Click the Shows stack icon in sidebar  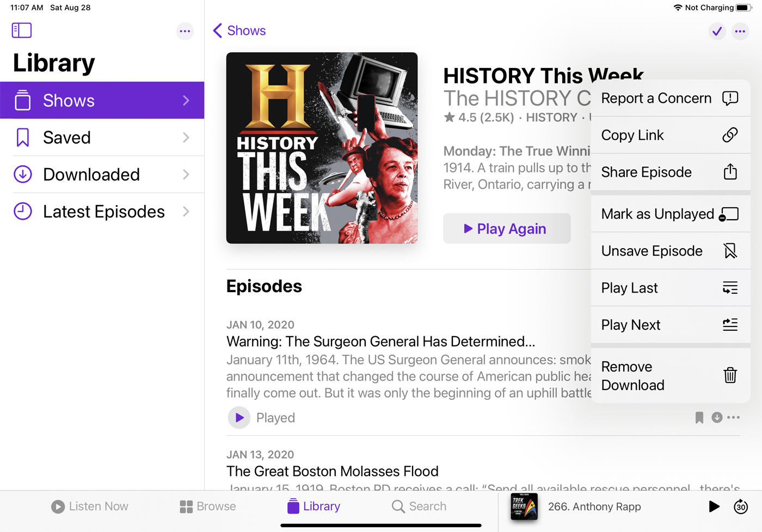(x=23, y=100)
